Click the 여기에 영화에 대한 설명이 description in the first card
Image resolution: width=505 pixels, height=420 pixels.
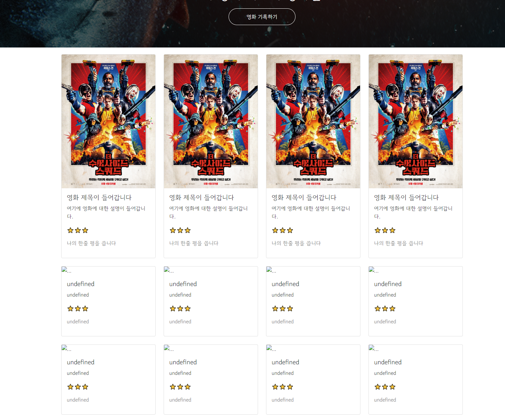(x=106, y=212)
